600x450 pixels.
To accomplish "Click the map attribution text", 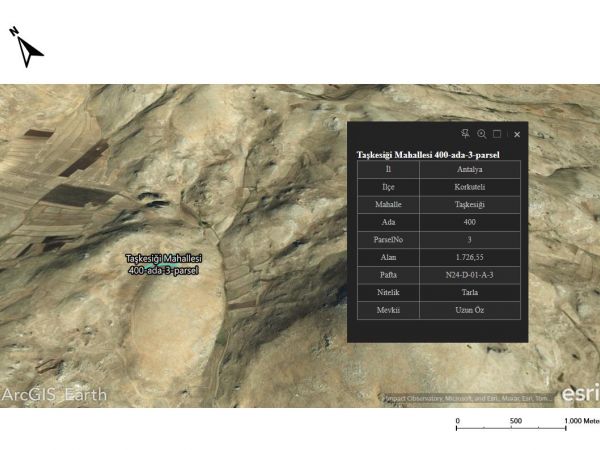I will 468,399.
